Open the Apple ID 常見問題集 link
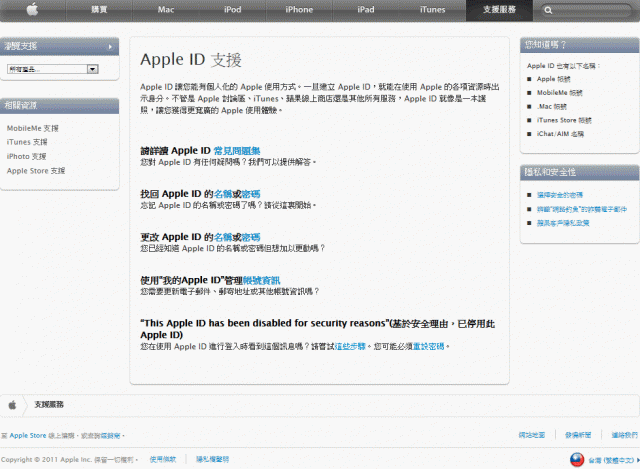The width and height of the screenshot is (640, 469). click(237, 151)
